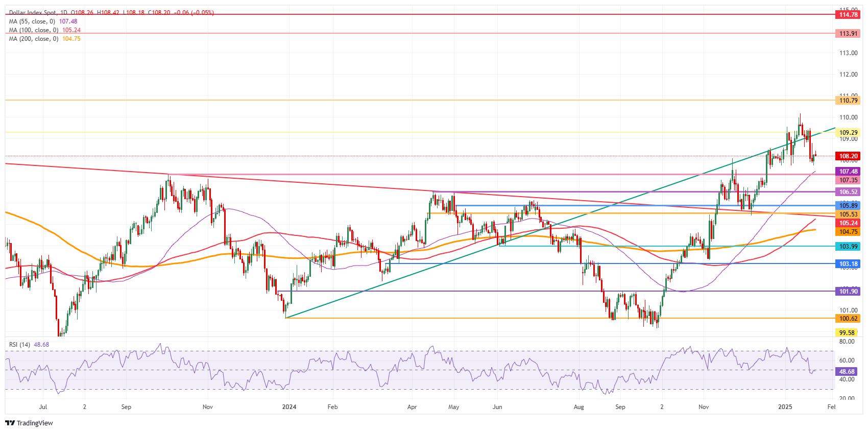Click the 108.20 current price tag
Viewport: 868px width, 432px height.
(x=848, y=156)
